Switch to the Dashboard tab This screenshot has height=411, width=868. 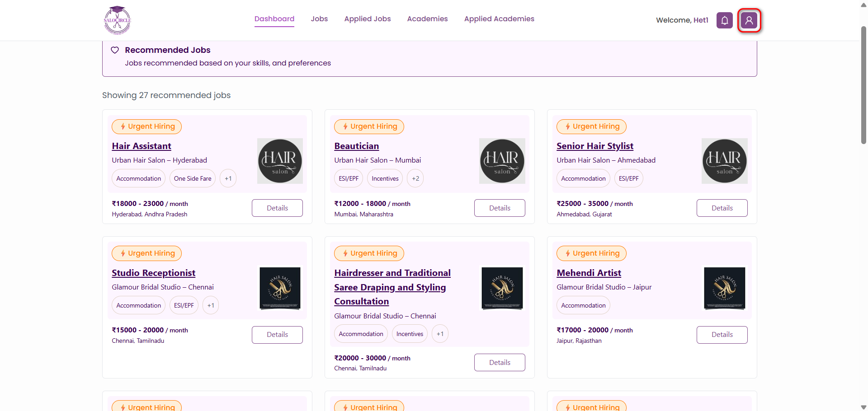[x=274, y=19]
